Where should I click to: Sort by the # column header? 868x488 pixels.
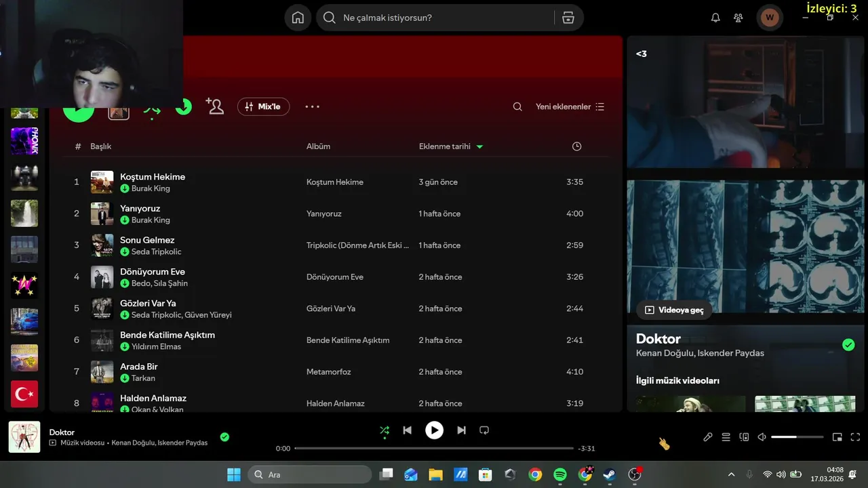pyautogui.click(x=78, y=146)
